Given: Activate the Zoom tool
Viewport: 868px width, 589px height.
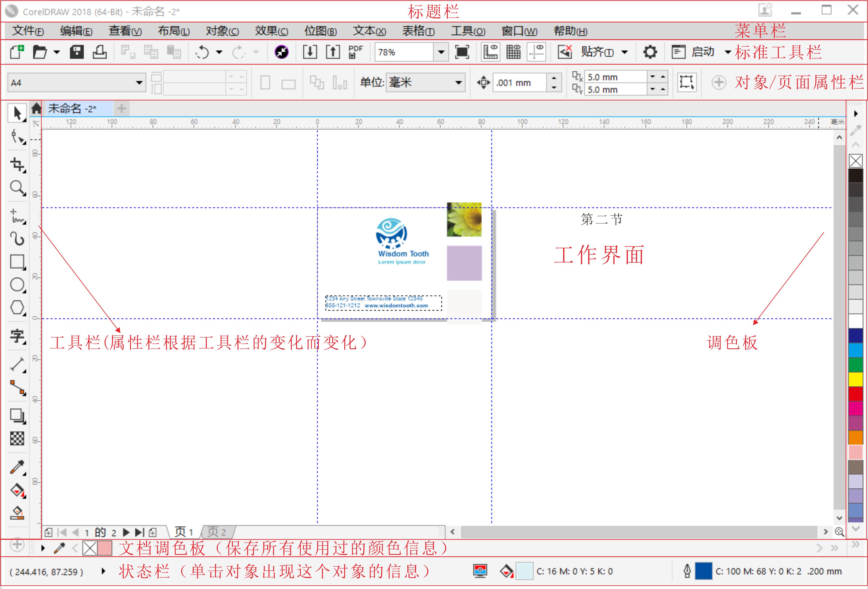Looking at the screenshot, I should tap(17, 188).
